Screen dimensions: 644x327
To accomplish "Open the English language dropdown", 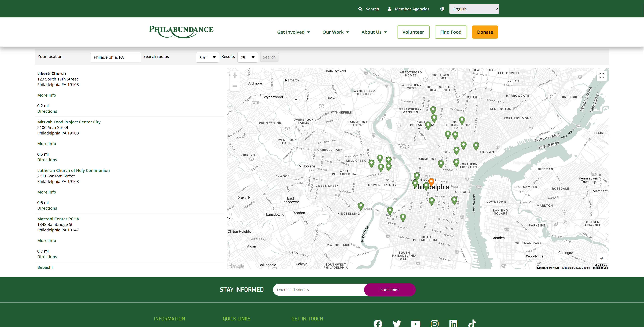I will click(x=474, y=9).
